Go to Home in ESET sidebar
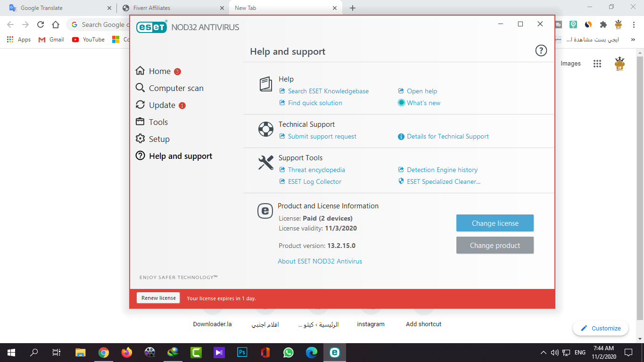Screen dimensions: 644x362 pos(159,71)
